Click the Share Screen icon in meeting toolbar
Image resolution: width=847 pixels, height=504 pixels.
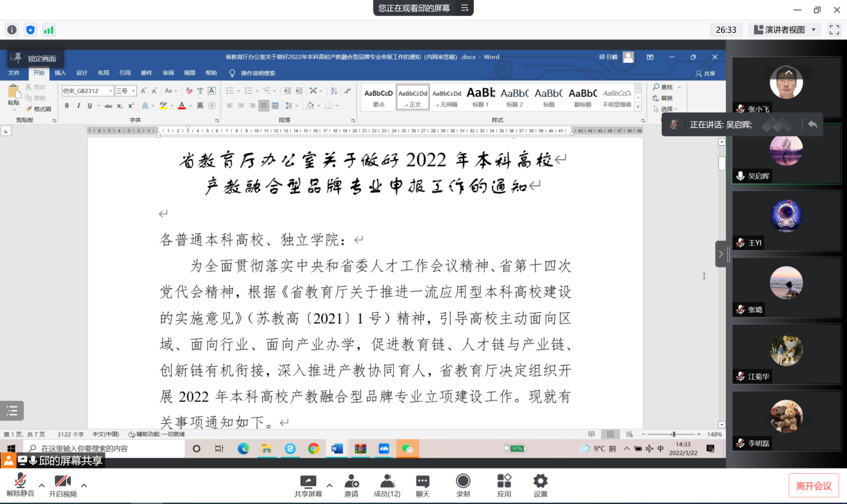[308, 482]
